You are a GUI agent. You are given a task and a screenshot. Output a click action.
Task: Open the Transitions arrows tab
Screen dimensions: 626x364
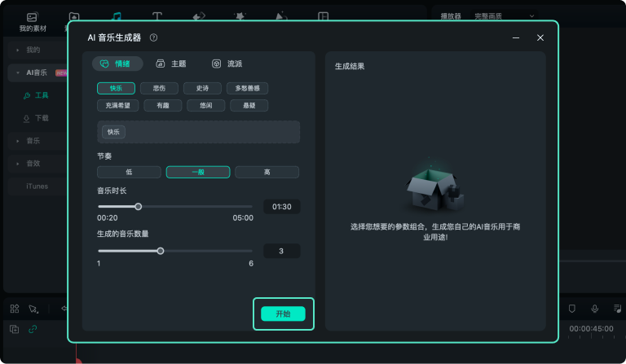(x=199, y=16)
